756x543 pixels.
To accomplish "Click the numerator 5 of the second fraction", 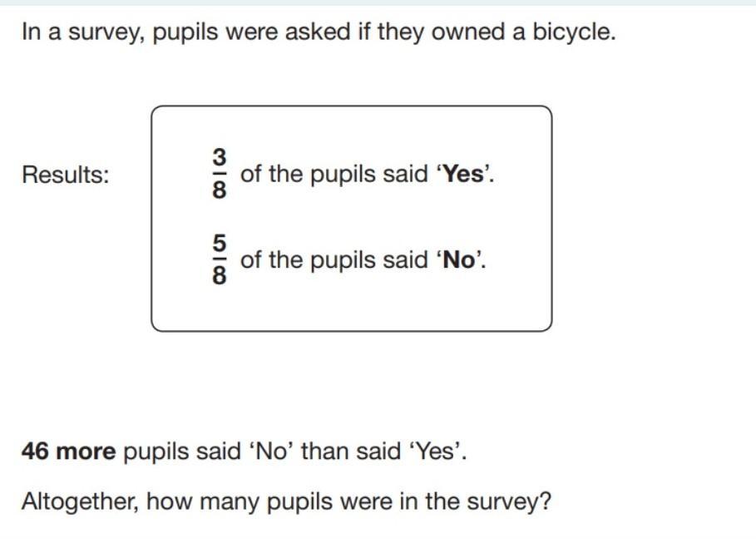I will 219,243.
